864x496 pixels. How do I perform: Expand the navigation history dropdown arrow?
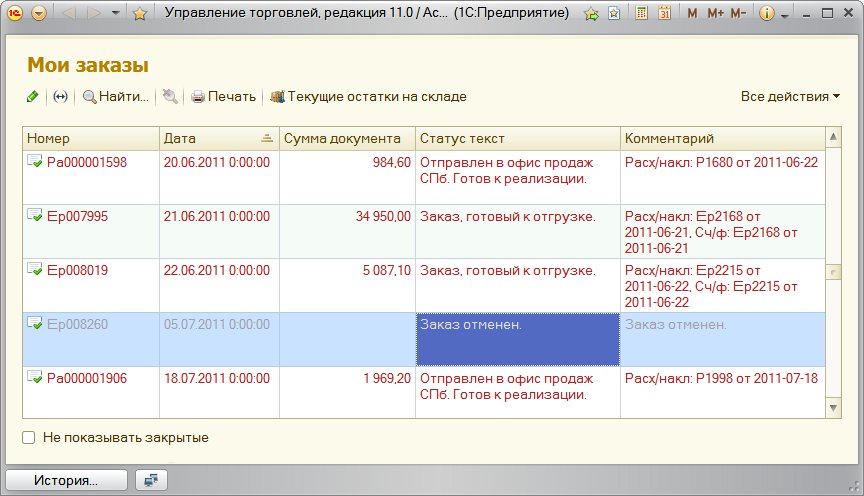coord(115,13)
